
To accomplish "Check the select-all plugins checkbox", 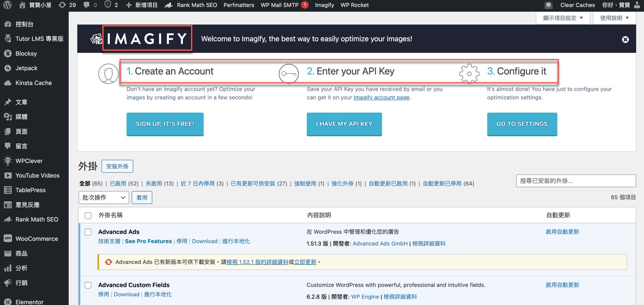I will (88, 215).
